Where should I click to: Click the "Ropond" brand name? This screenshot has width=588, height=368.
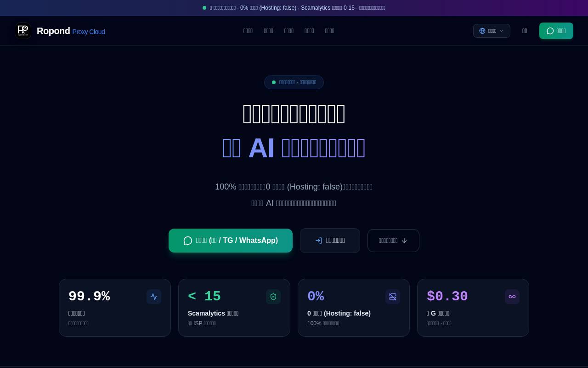click(x=53, y=31)
